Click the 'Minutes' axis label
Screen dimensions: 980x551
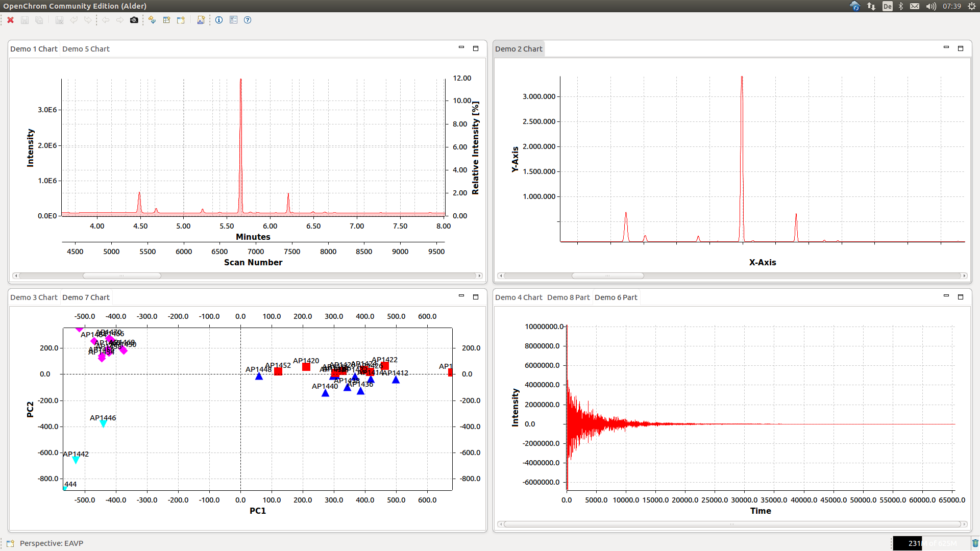click(x=253, y=237)
